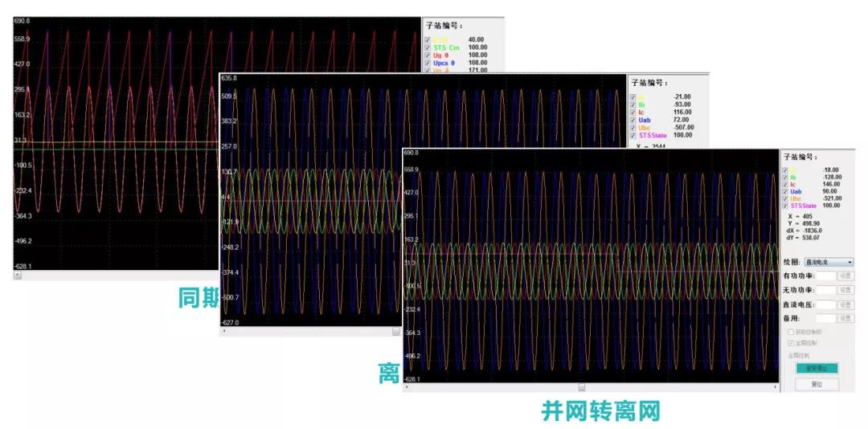The height and width of the screenshot is (429, 868).
Task: Uncheck the Upcs θ trace checkbox
Action: (x=428, y=63)
